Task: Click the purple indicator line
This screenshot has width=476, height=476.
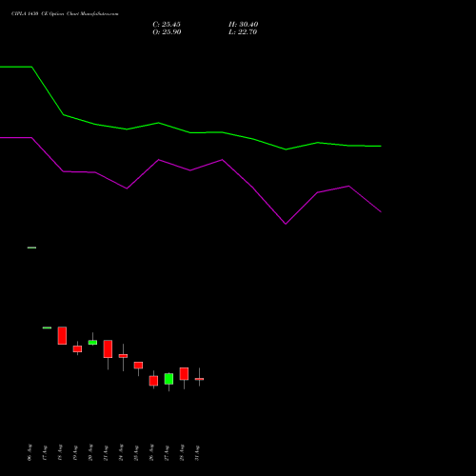Action: pos(190,170)
